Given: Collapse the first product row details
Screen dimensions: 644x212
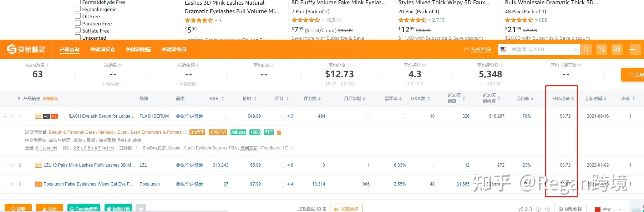Looking at the screenshot, I should tap(5, 116).
